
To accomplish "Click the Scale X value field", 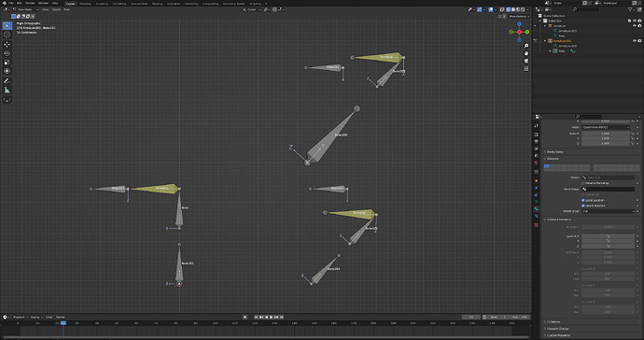I will [606, 134].
